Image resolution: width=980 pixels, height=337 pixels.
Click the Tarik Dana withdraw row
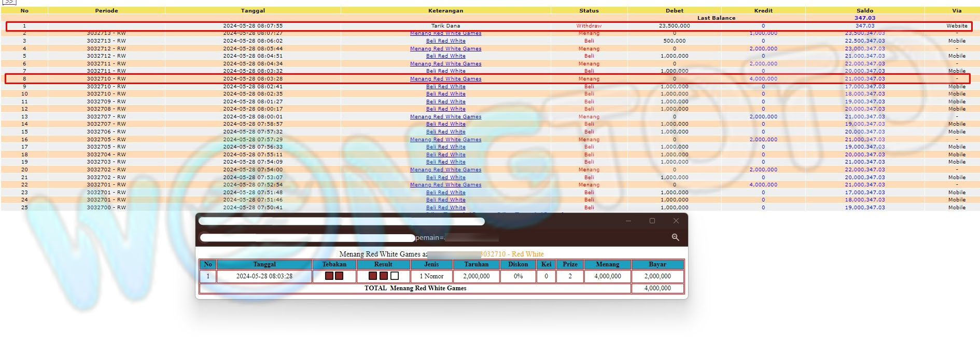(x=445, y=26)
